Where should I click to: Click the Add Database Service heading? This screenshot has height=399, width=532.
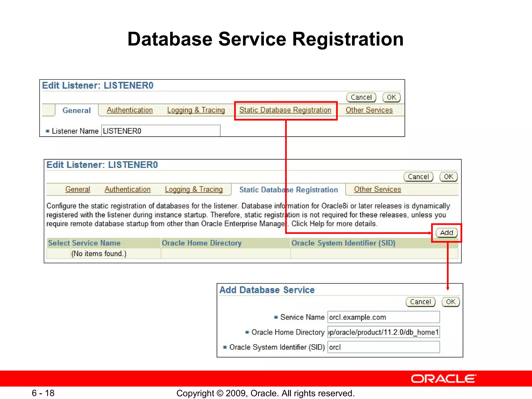(x=267, y=290)
